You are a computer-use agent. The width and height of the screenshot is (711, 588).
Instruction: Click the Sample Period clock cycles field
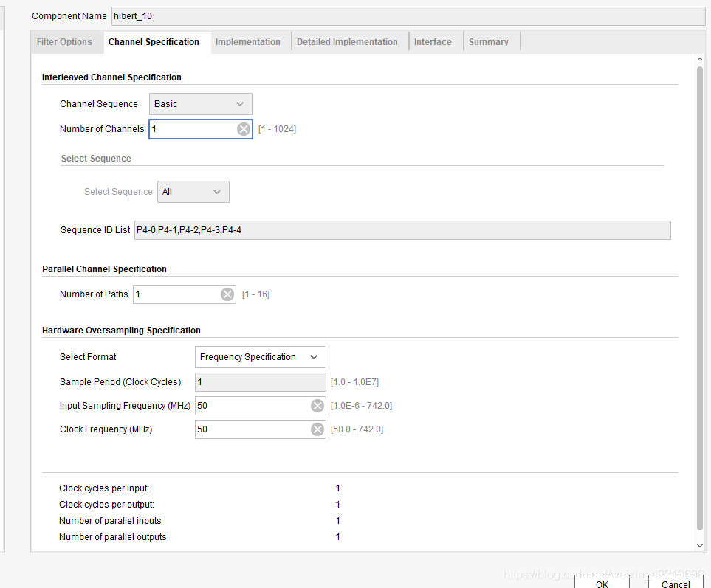261,382
